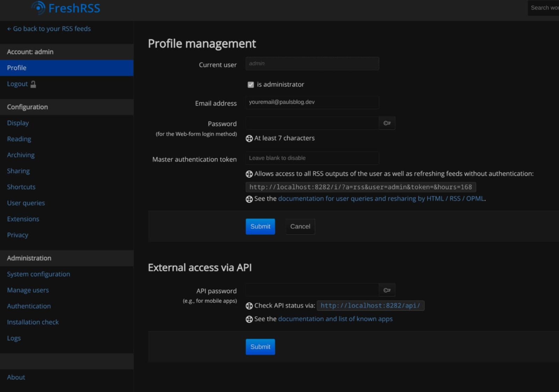Click the Email address input field
Screen dimensions: 559x392
pyautogui.click(x=312, y=102)
